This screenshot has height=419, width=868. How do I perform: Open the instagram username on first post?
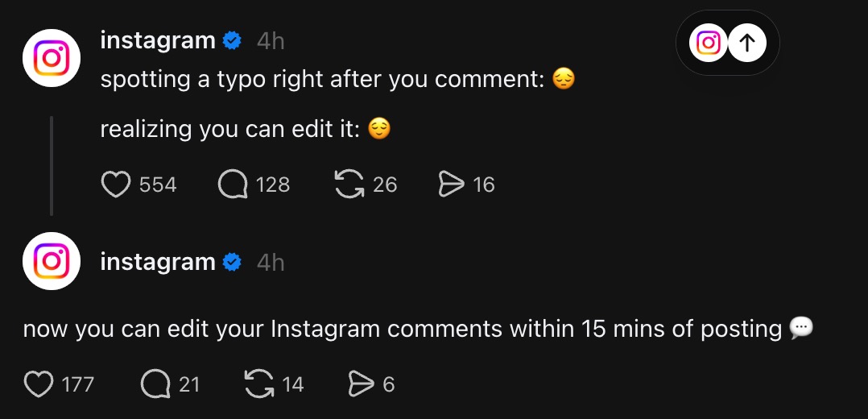[x=158, y=40]
